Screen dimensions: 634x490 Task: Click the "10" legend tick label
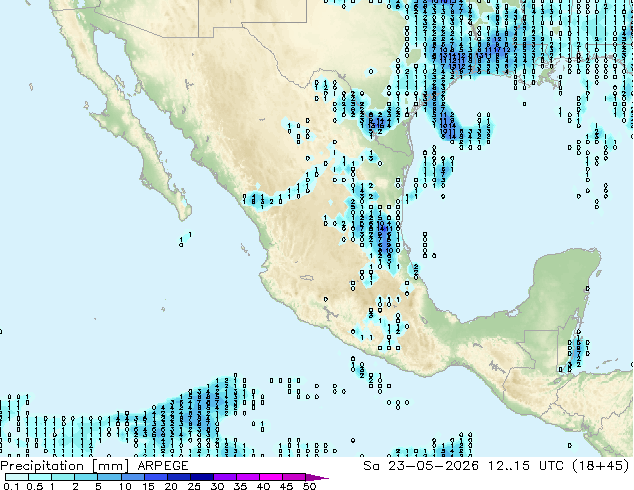click(125, 486)
